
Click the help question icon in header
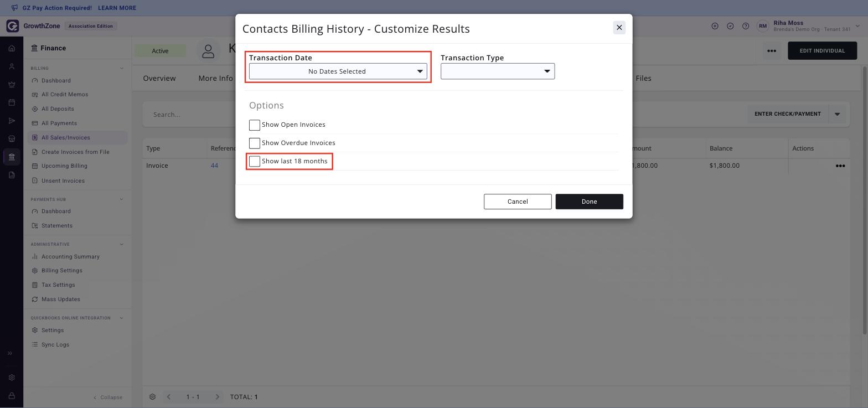click(x=746, y=26)
